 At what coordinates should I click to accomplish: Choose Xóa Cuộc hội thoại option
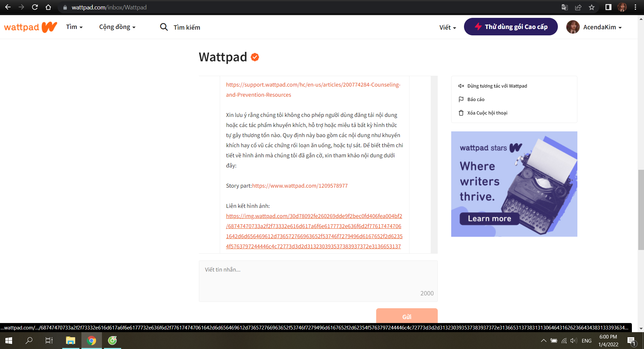coord(483,113)
